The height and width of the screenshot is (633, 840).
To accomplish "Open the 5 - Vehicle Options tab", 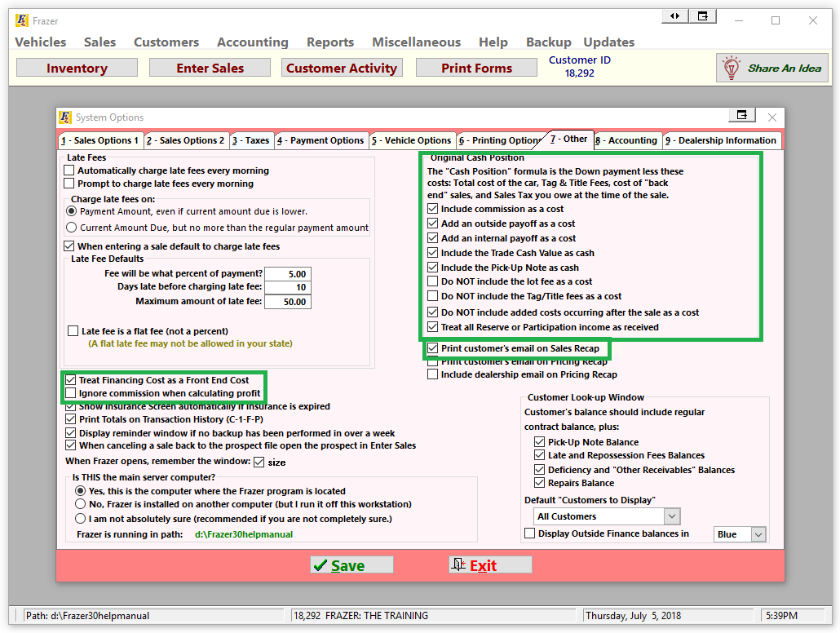I will click(411, 140).
